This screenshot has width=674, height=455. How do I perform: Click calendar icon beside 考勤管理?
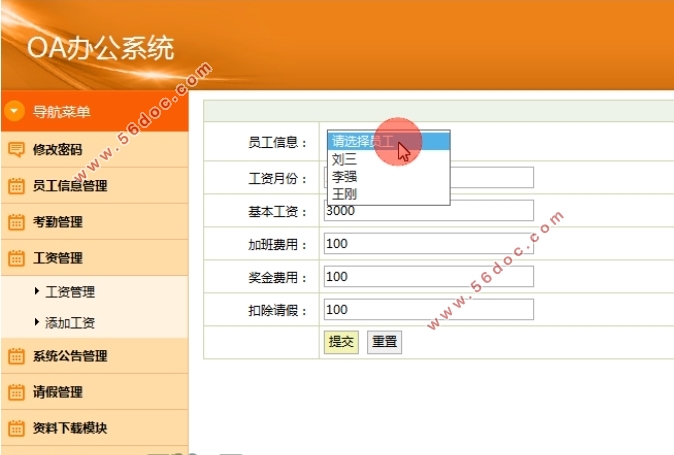pyautogui.click(x=16, y=222)
